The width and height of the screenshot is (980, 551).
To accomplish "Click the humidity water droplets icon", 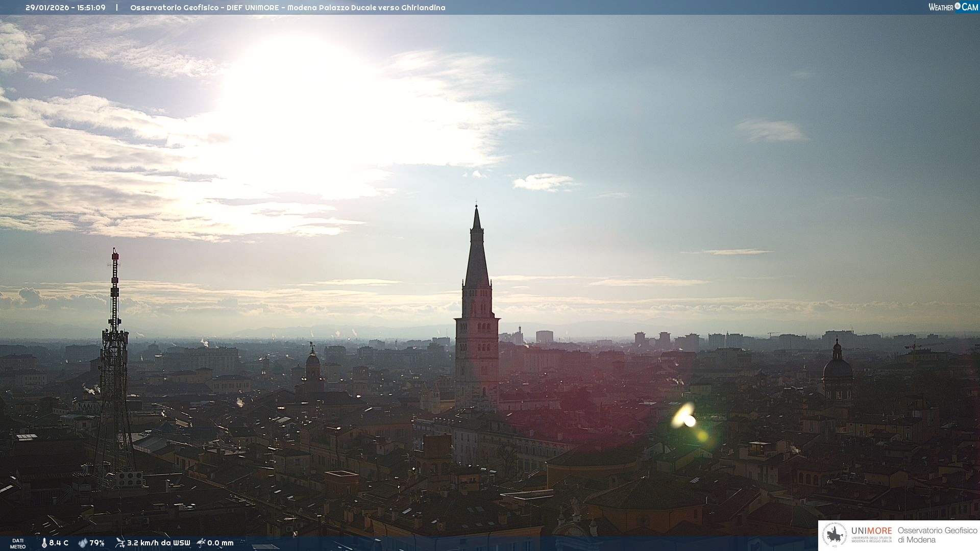I will 83,543.
